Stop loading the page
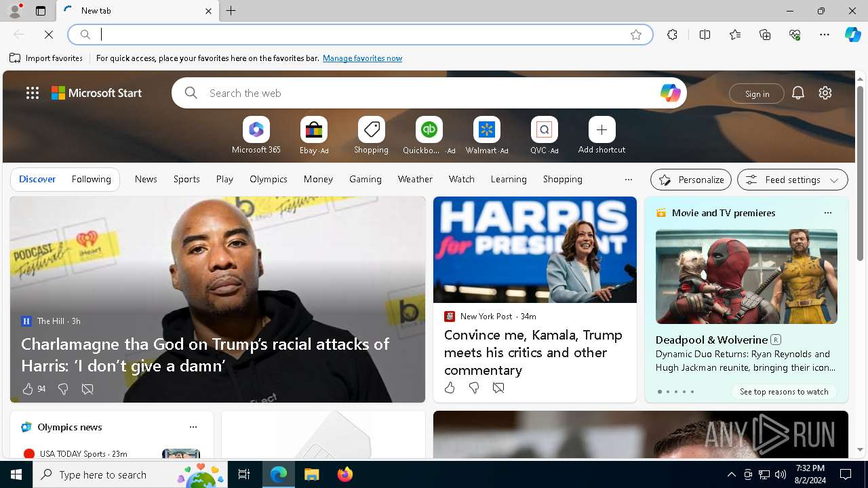This screenshot has width=868, height=488. coord(49,34)
